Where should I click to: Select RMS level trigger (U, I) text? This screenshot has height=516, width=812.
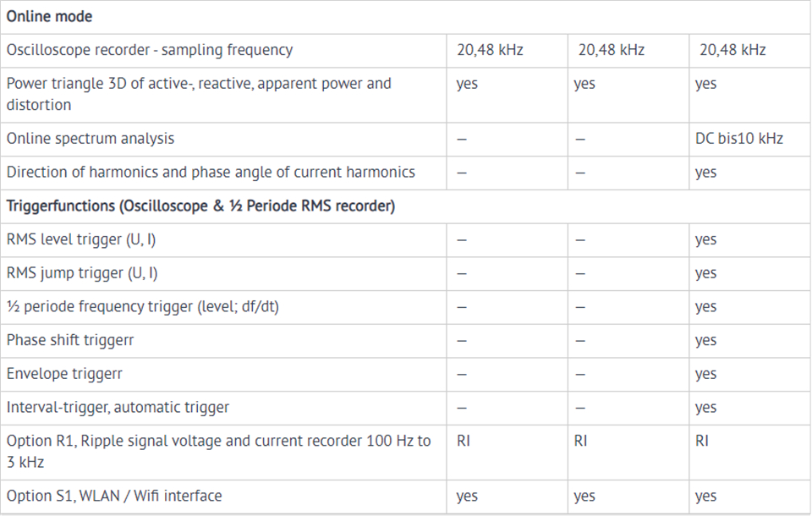[81, 239]
